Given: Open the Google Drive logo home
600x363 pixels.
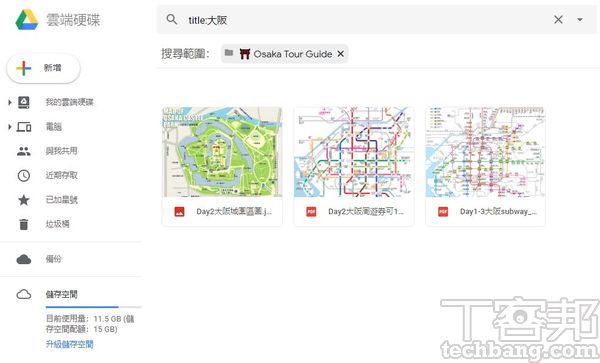Looking at the screenshot, I should coord(27,20).
